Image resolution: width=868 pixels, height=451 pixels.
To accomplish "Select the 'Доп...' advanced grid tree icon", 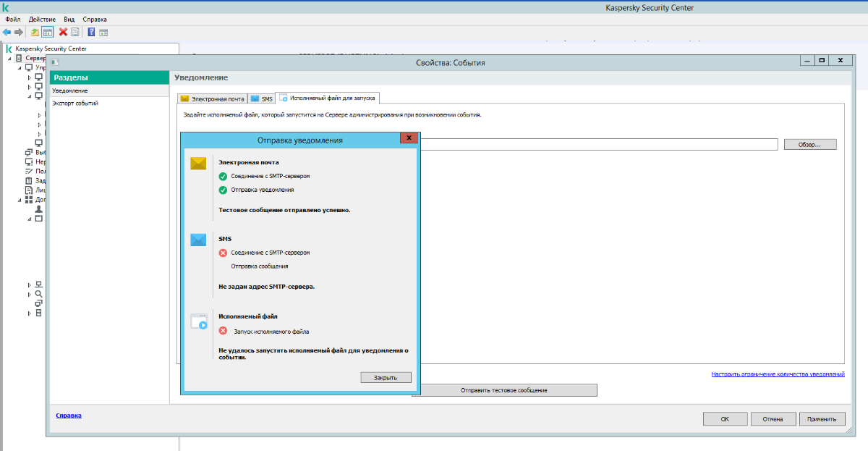I will pyautogui.click(x=29, y=199).
